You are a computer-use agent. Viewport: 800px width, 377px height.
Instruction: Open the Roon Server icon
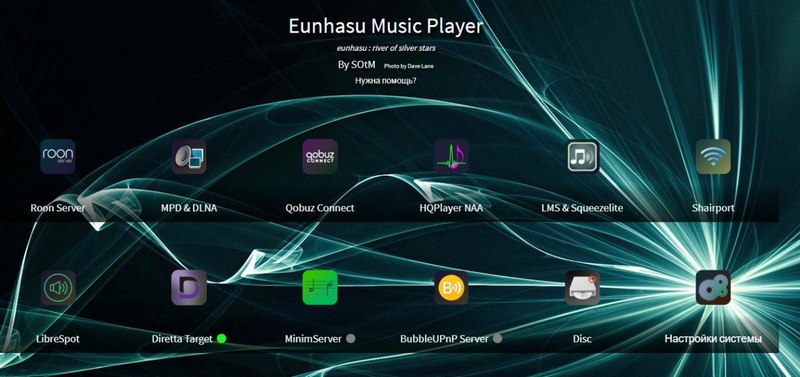point(58,157)
